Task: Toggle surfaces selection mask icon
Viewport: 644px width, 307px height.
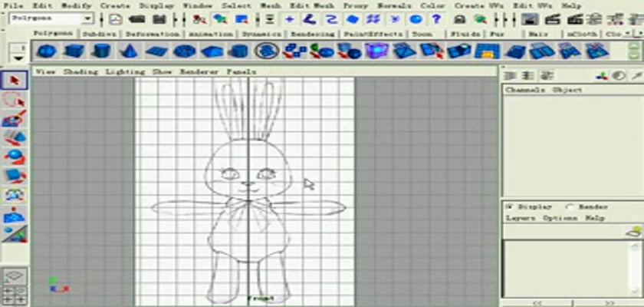Action: click(x=353, y=19)
